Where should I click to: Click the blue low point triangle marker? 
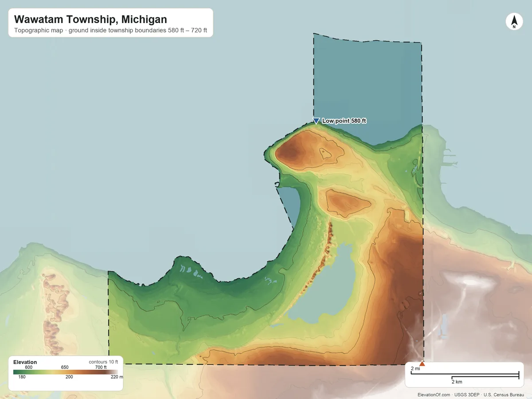316,121
